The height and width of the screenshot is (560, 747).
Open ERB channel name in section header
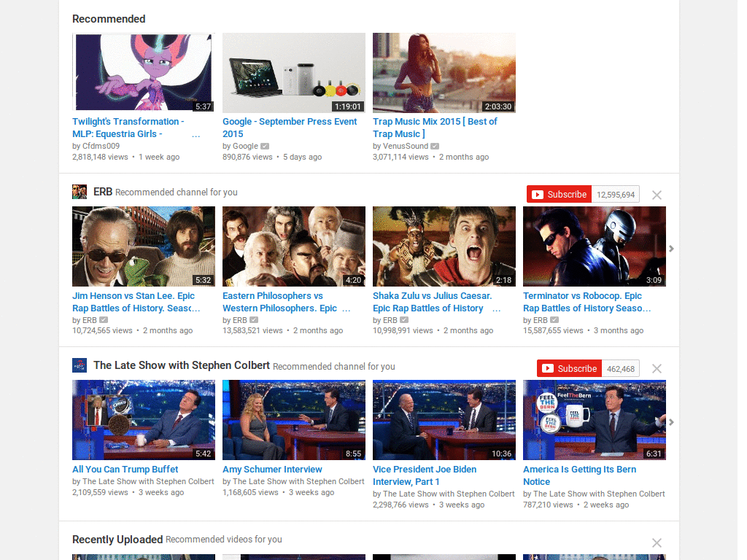103,192
